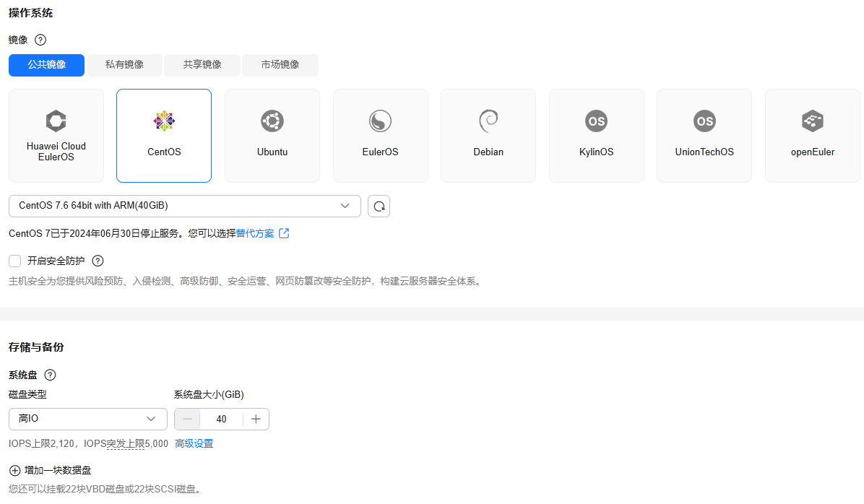Select the CentOS image card

coord(164,136)
